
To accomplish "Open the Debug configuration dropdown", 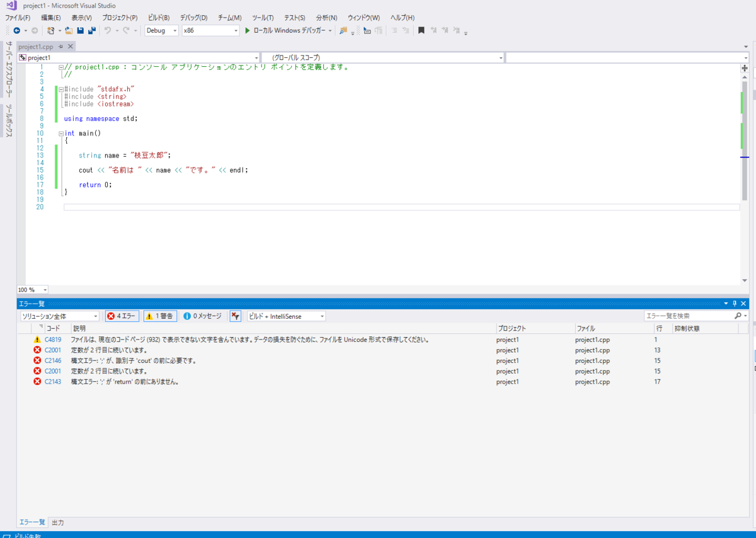I will click(x=162, y=30).
